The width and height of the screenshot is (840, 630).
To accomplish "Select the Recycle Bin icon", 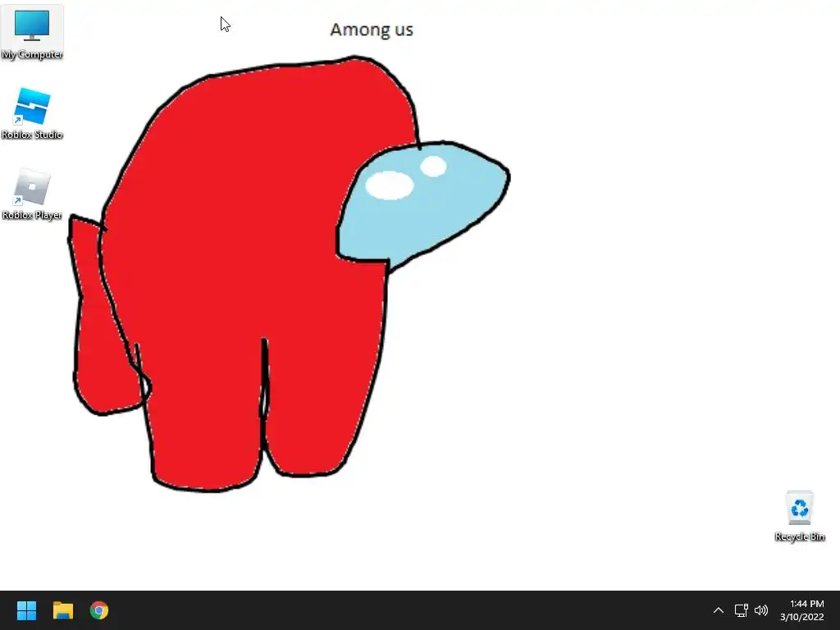I will 799,517.
